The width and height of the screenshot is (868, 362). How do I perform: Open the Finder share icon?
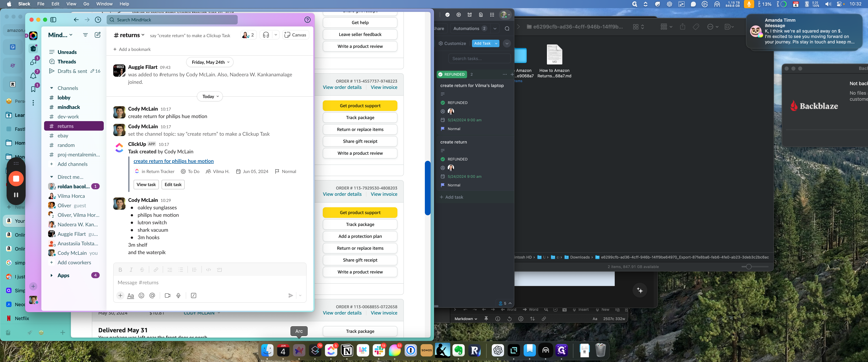682,27
